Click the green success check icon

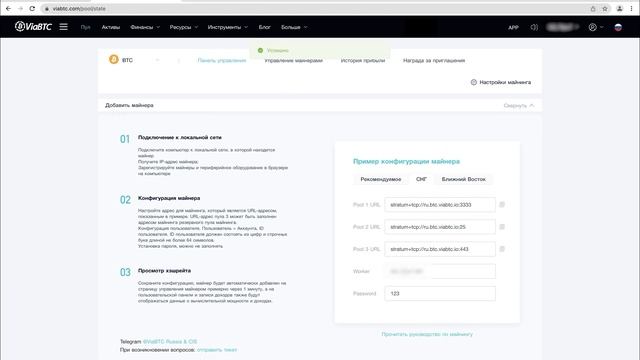pyautogui.click(x=260, y=50)
